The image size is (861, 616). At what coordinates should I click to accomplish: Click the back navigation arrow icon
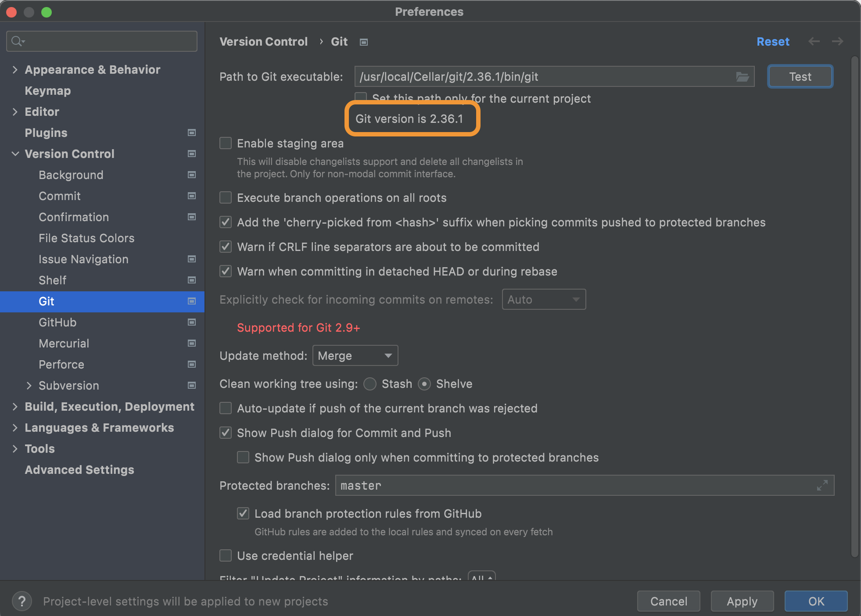click(814, 42)
